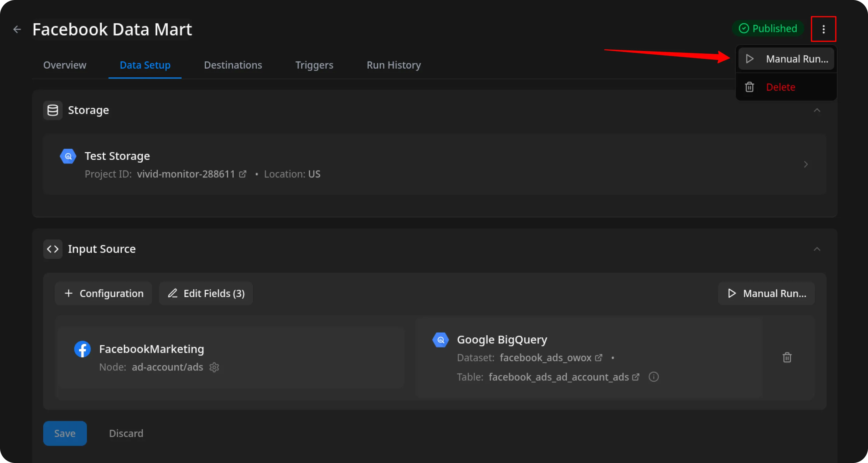
Task: Open node settings gear next to ad-account/ads
Action: click(215, 367)
